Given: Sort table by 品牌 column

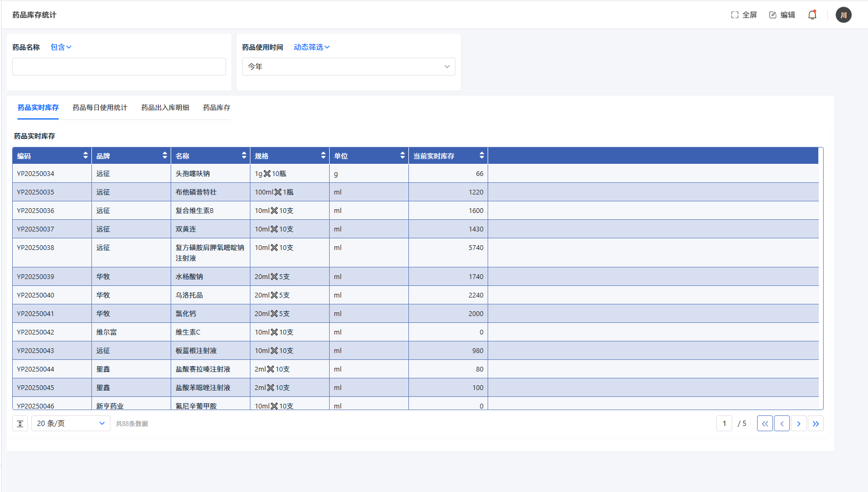Looking at the screenshot, I should 164,155.
